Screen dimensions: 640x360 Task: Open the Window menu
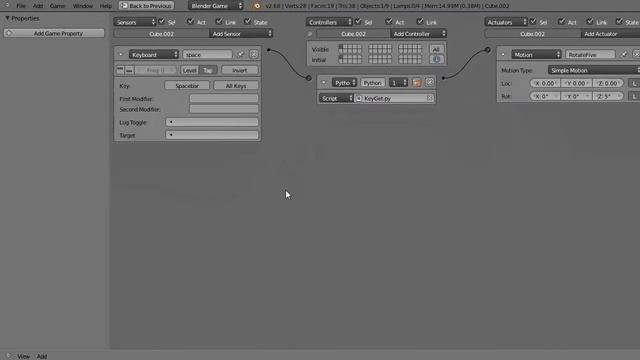click(82, 6)
